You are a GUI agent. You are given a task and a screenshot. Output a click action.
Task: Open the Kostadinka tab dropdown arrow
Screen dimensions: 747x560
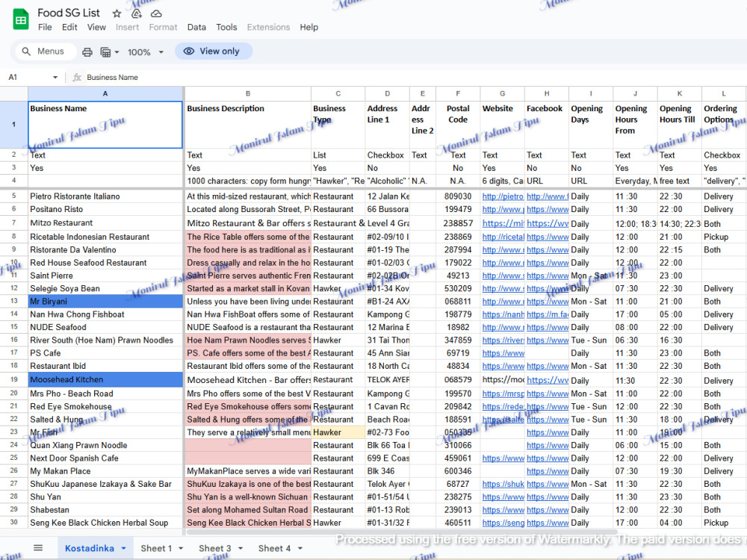tap(123, 548)
